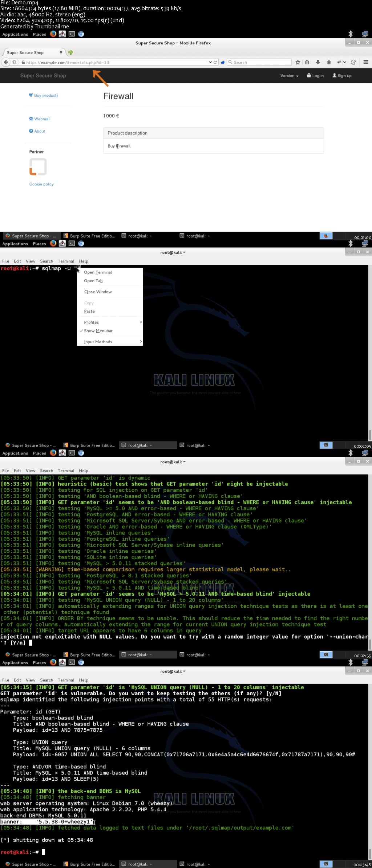Open the Firefox hamburger menu
372x868 pixels.
pos(366,62)
